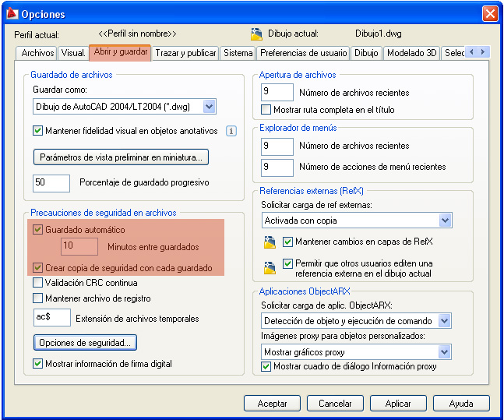The height and width of the screenshot is (420, 504).
Task: Check Mostrar ruta completa en el título
Action: pyautogui.click(x=266, y=110)
